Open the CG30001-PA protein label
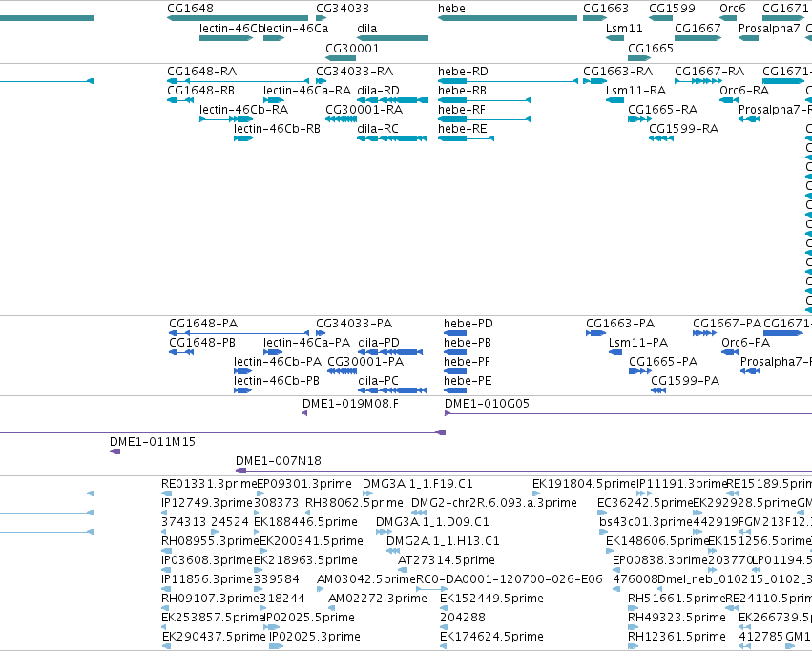This screenshot has width=812, height=651. point(365,362)
